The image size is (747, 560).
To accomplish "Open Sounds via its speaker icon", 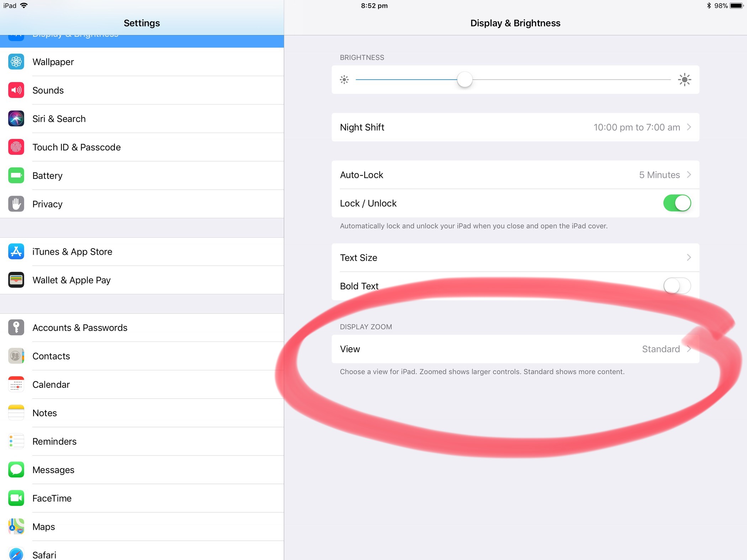I will pos(16,90).
